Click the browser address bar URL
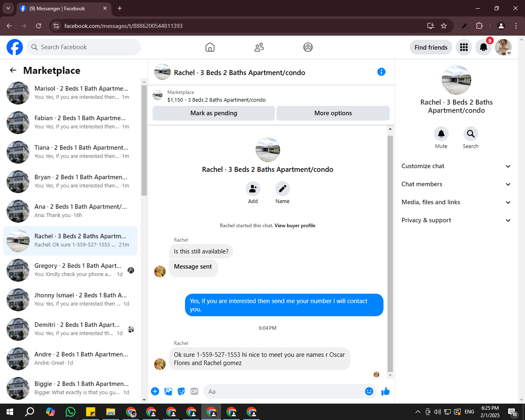Viewport: 525px width, 420px height. pyautogui.click(x=123, y=26)
